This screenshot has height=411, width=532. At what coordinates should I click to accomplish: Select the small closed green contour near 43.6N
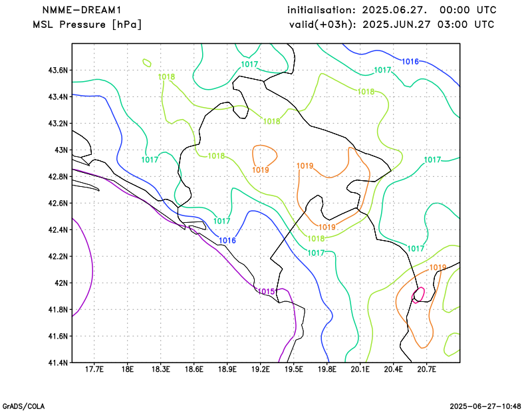point(147,63)
